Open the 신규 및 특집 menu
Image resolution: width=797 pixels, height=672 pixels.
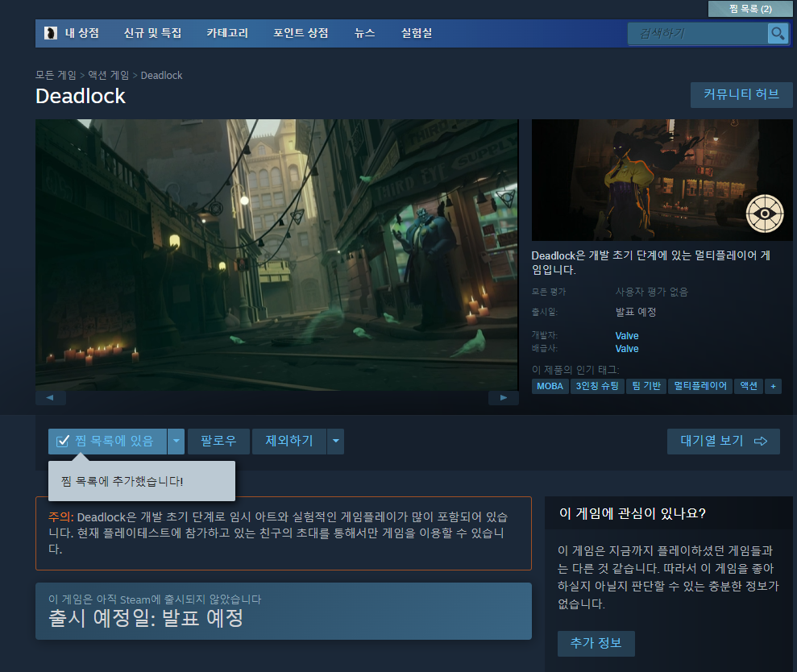[x=152, y=33]
